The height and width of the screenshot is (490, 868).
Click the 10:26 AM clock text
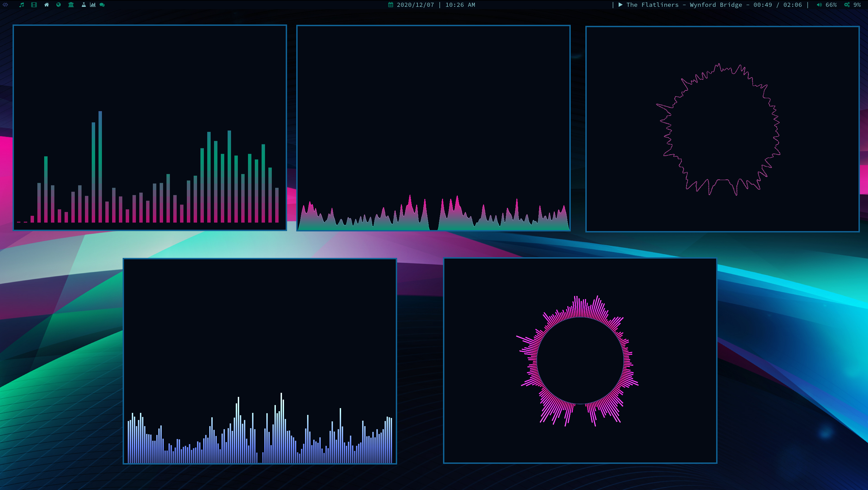460,5
